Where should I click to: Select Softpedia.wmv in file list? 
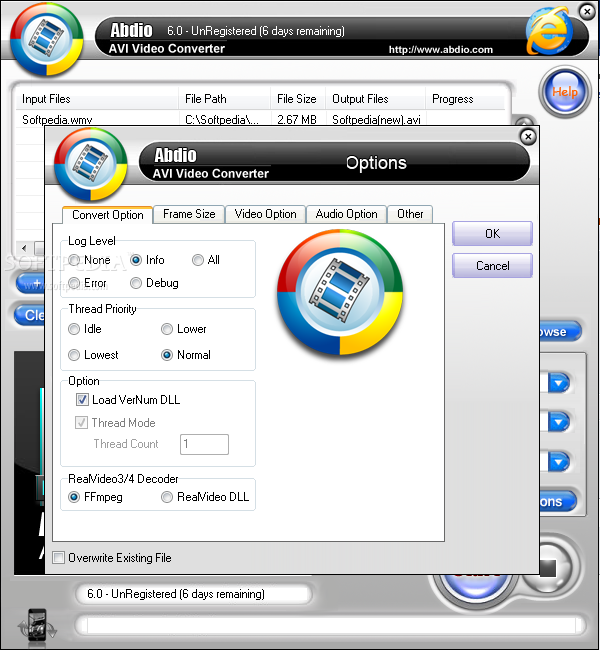pos(57,119)
